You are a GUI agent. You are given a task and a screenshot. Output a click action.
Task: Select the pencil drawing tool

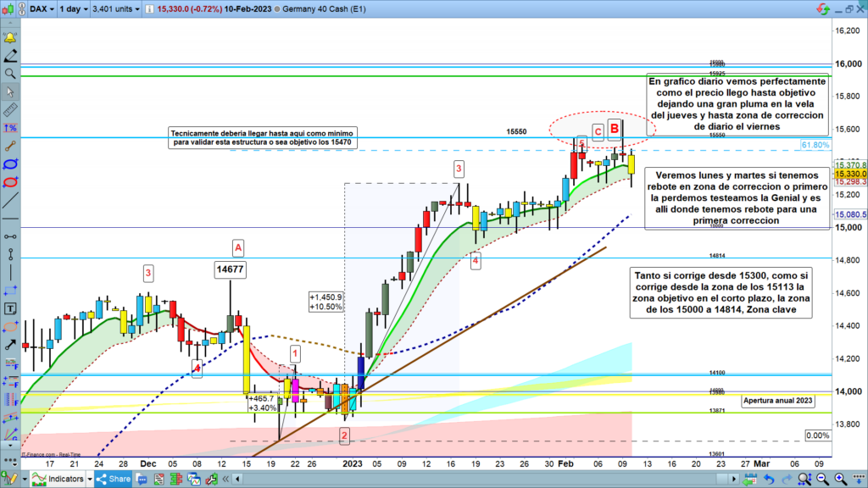(x=10, y=56)
